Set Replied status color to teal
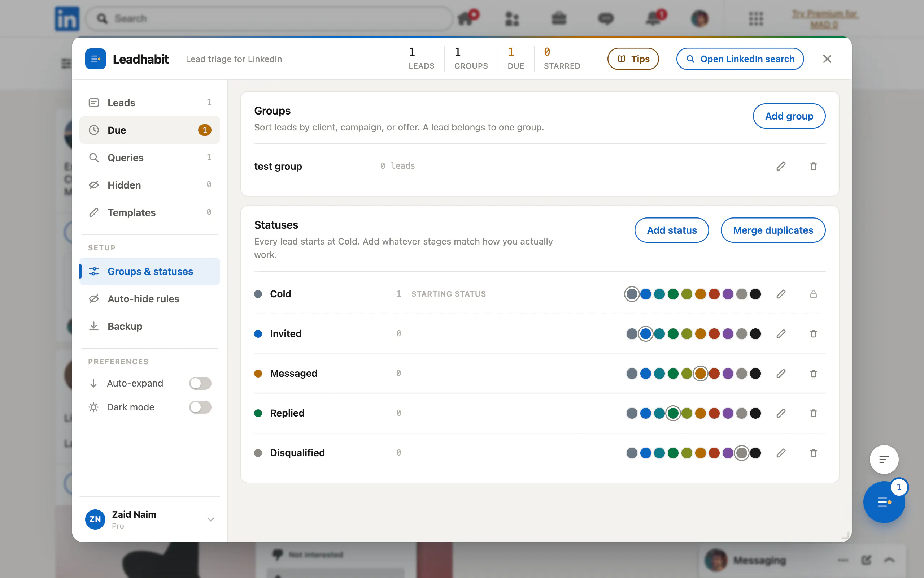 pyautogui.click(x=659, y=413)
